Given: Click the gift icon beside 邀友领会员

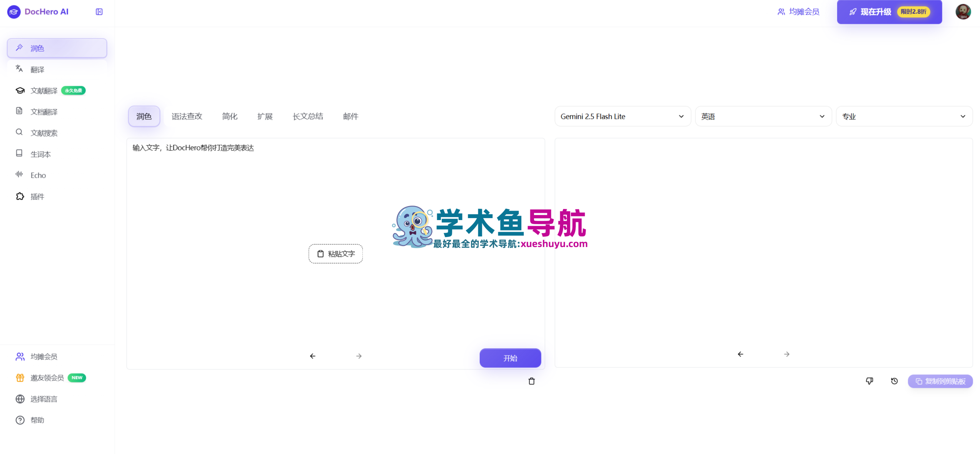Looking at the screenshot, I should (20, 377).
